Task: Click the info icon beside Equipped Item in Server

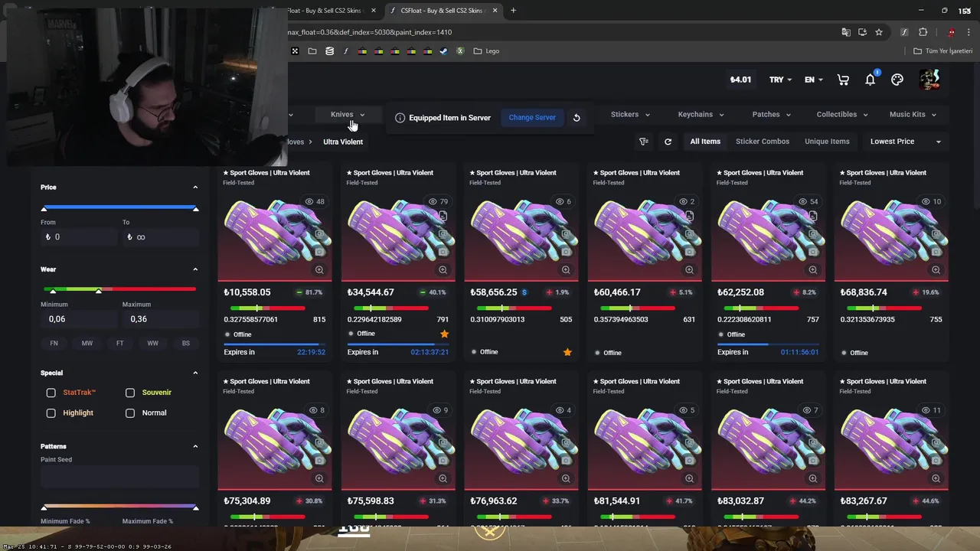Action: [x=400, y=118]
